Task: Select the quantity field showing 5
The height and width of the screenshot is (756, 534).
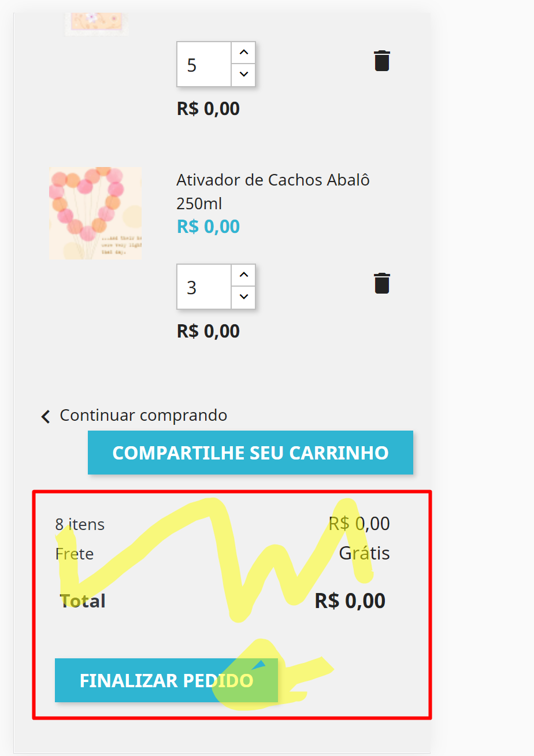Action: 205,64
